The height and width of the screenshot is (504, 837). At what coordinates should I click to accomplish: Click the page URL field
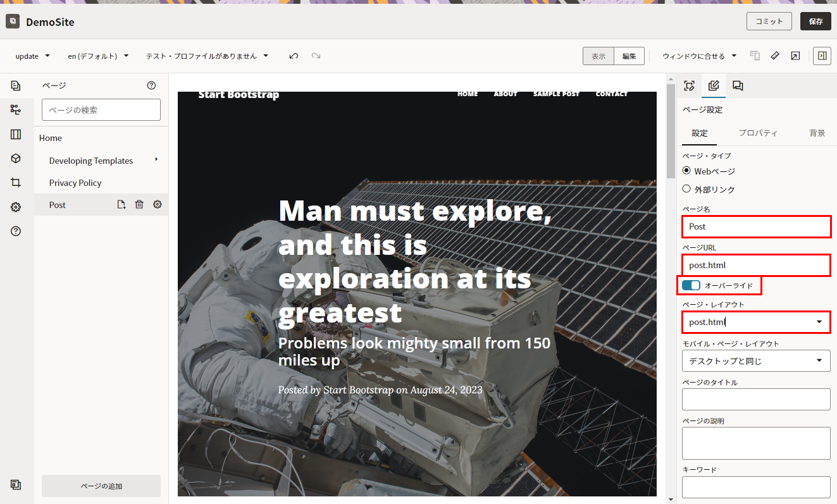(x=756, y=265)
